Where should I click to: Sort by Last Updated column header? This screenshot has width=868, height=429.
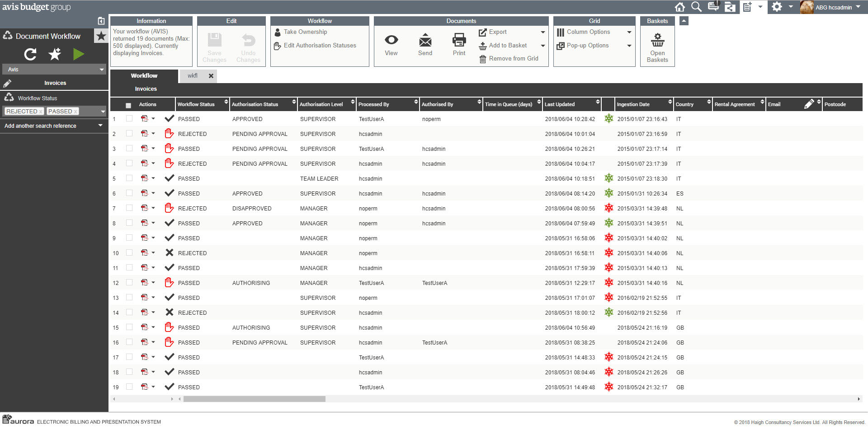tap(572, 104)
